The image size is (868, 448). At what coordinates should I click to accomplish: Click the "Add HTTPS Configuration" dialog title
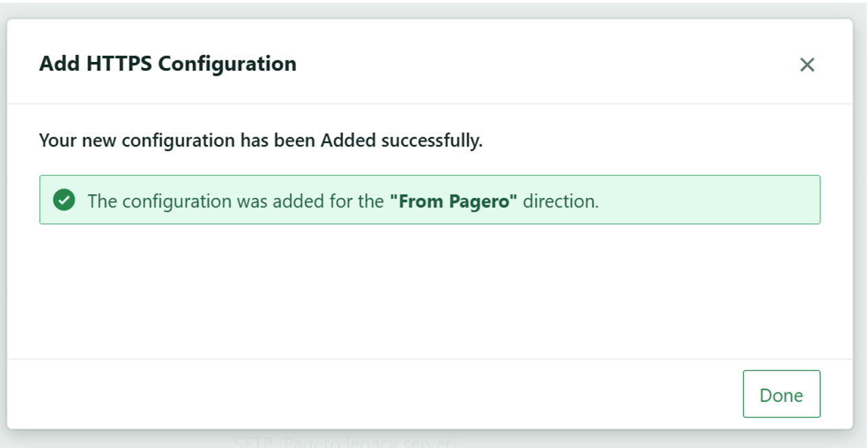(x=168, y=64)
